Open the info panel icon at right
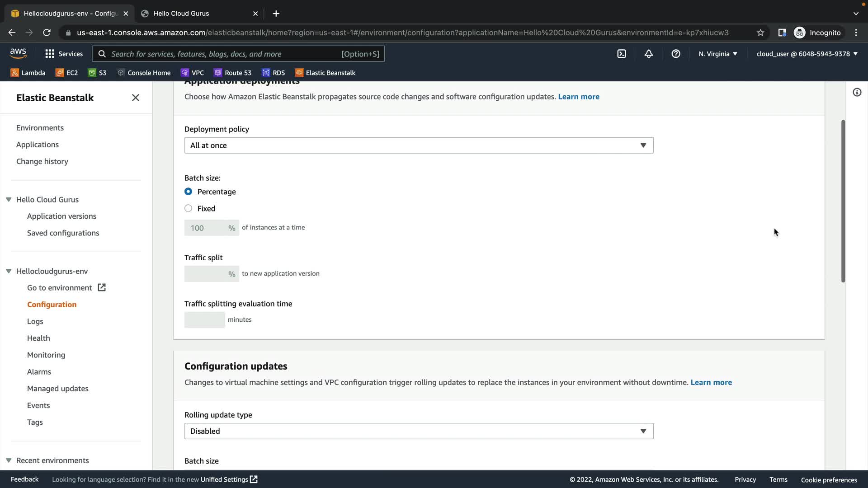The width and height of the screenshot is (868, 488). [857, 93]
